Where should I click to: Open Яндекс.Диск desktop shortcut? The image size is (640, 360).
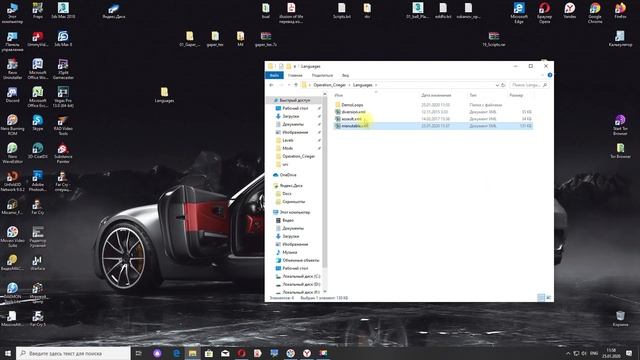tap(114, 11)
